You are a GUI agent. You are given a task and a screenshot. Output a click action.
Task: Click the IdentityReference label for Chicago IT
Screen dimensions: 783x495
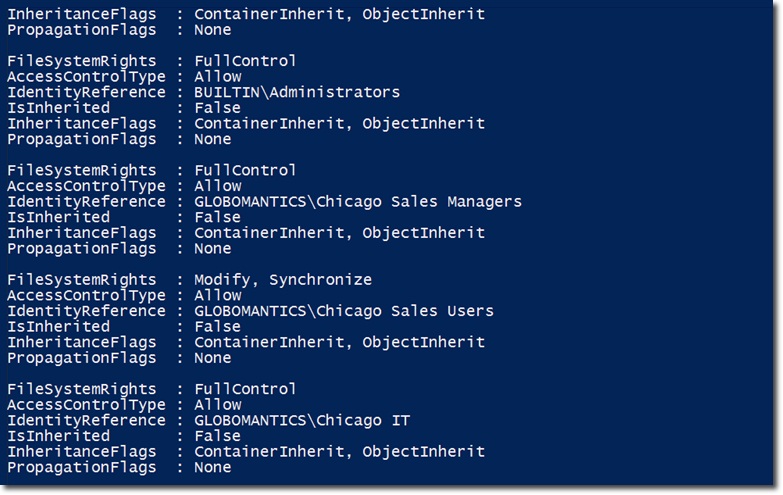tap(87, 420)
